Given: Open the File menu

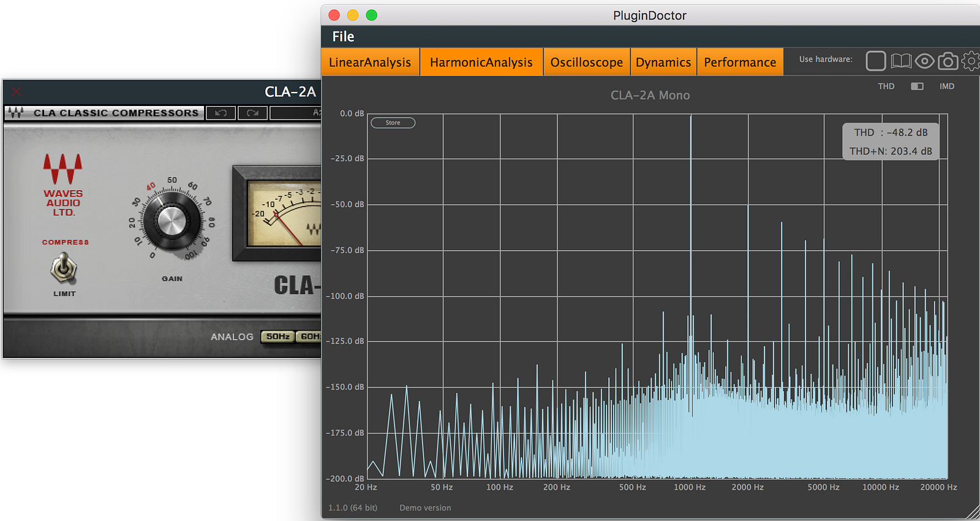Looking at the screenshot, I should point(343,37).
